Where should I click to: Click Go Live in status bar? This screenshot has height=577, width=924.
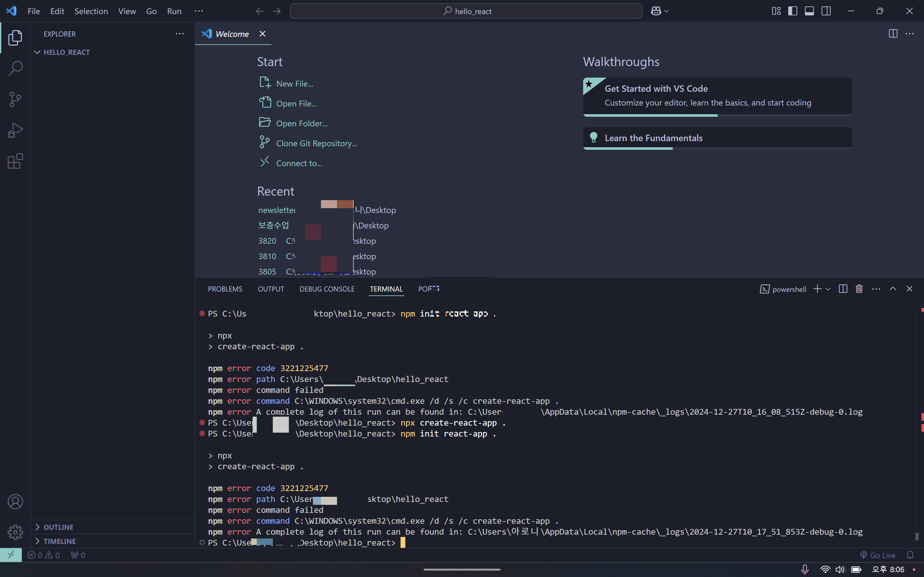click(x=878, y=555)
